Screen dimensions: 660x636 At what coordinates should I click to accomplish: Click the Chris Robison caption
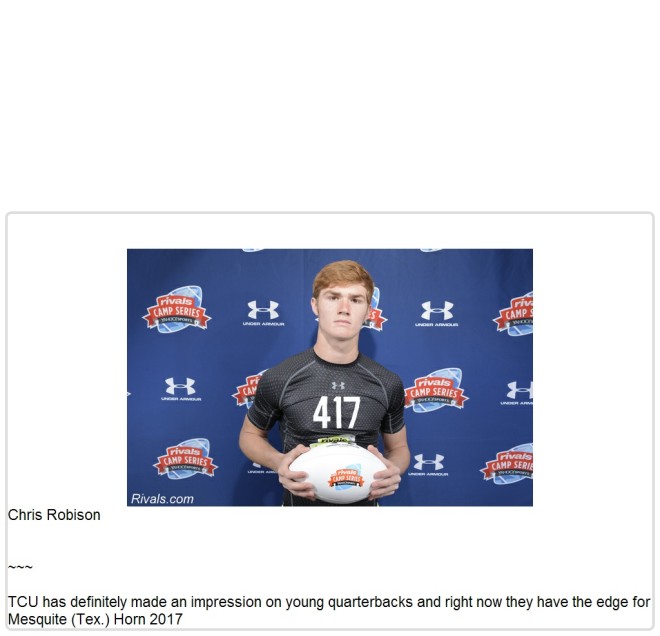coord(54,515)
